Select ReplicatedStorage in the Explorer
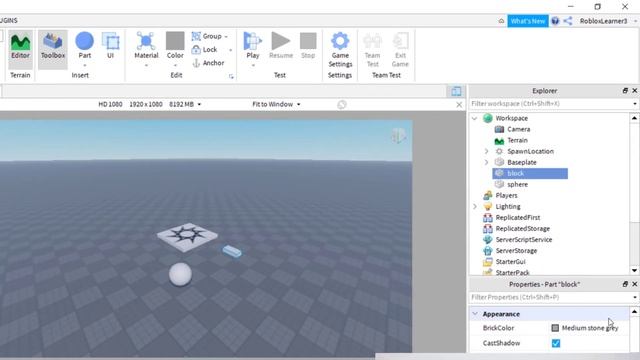The height and width of the screenshot is (360, 640). 522,229
